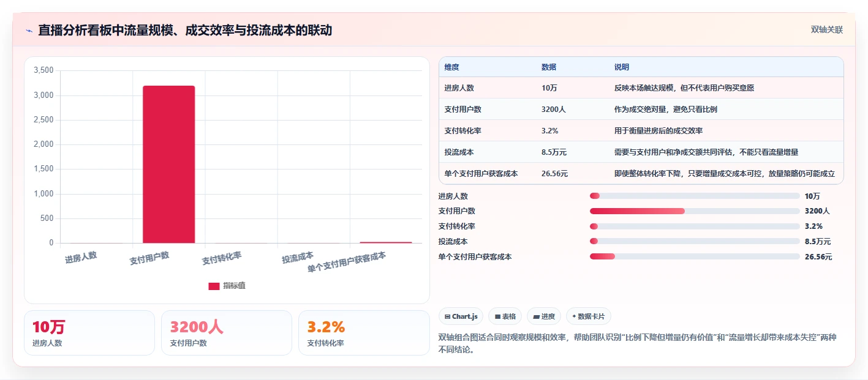The height and width of the screenshot is (380, 868).
Task: Click the 进房人数 x-axis label
Action: 81,257
